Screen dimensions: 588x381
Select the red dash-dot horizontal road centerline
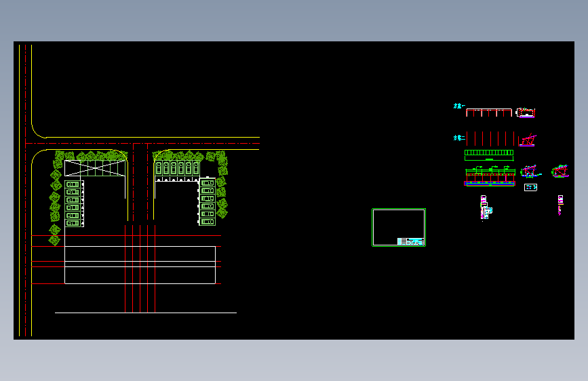[142, 143]
